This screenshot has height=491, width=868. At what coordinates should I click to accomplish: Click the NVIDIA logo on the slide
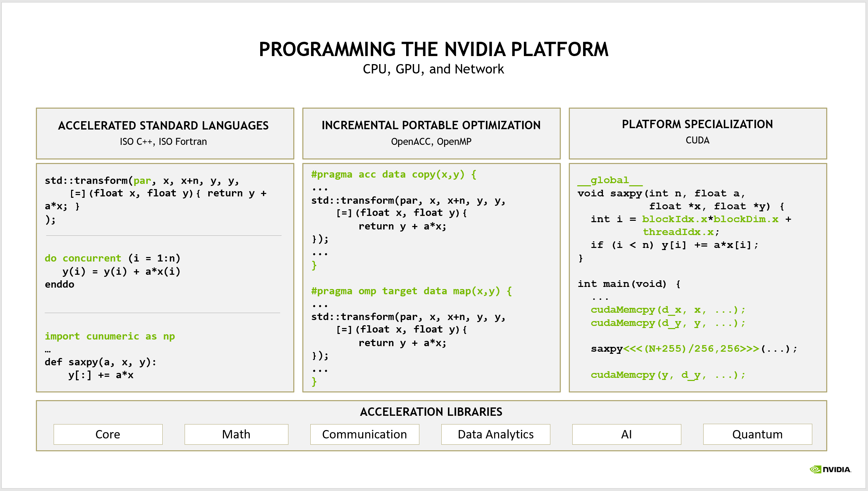830,469
